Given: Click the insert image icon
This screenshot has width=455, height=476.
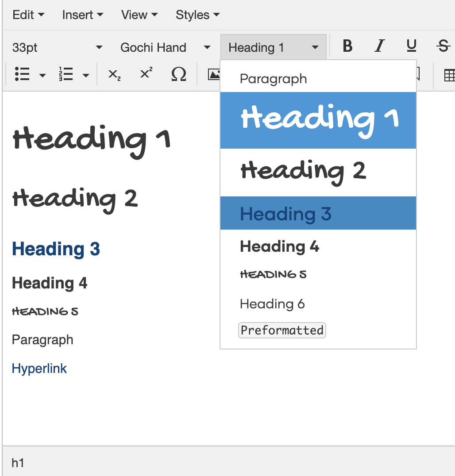Looking at the screenshot, I should [x=214, y=74].
